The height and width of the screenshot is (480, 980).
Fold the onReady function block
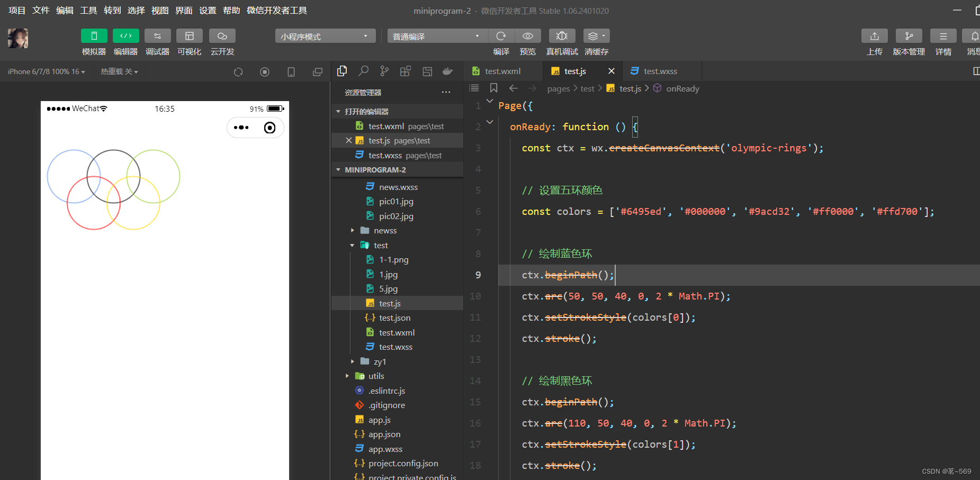pyautogui.click(x=490, y=122)
